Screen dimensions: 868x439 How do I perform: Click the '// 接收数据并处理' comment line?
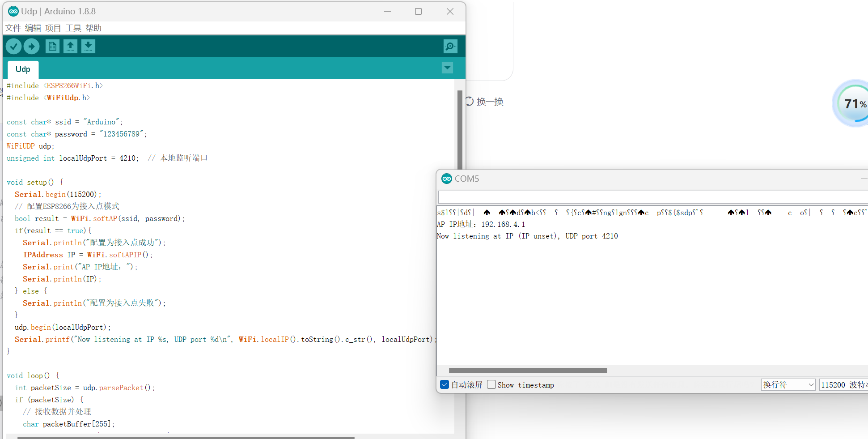pyautogui.click(x=57, y=412)
